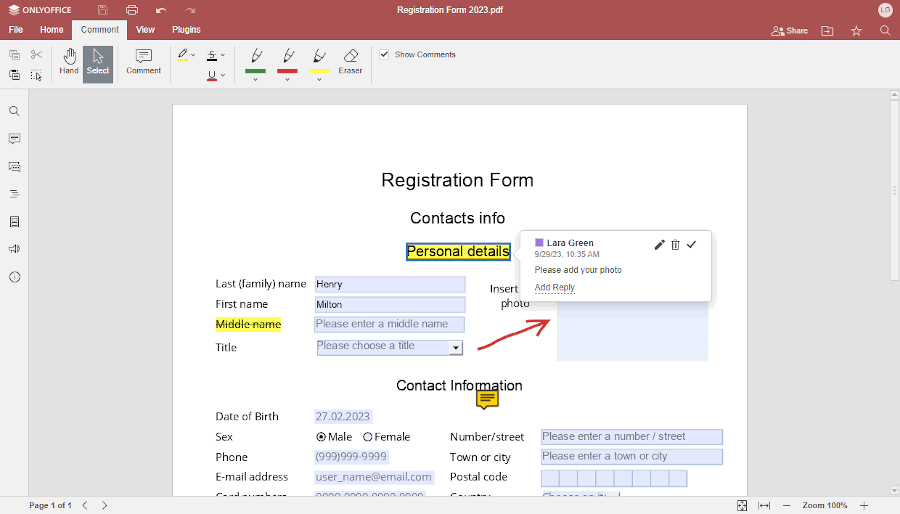Click the Print icon in title bar

pos(131,10)
